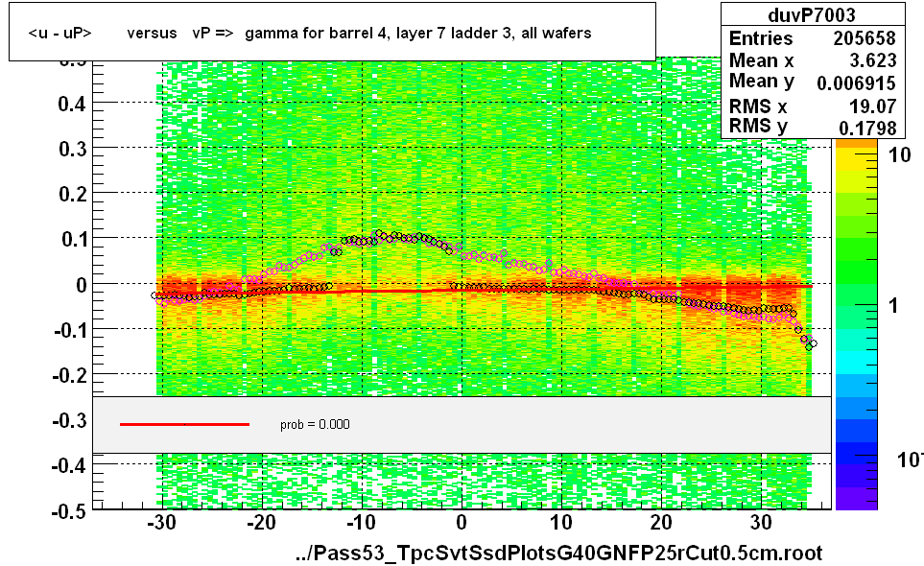Image resolution: width=924 pixels, height=566 pixels.
Task: Click the y-axis label 0.2
Action: coord(73,194)
